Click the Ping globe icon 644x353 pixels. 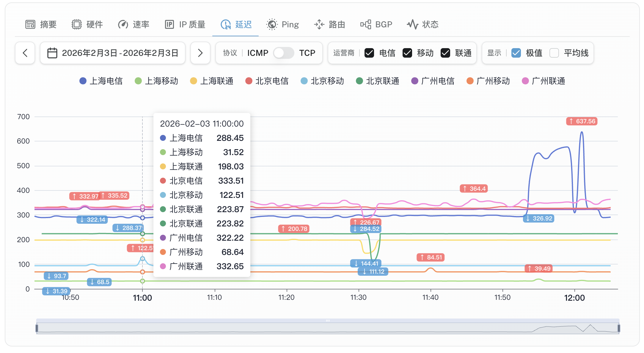(272, 24)
